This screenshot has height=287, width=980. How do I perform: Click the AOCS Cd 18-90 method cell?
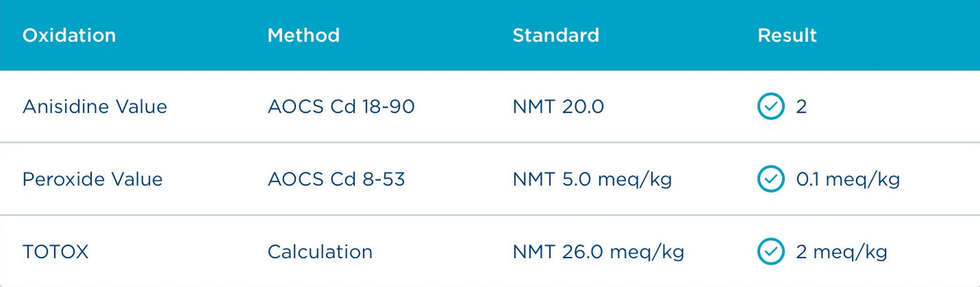click(341, 106)
